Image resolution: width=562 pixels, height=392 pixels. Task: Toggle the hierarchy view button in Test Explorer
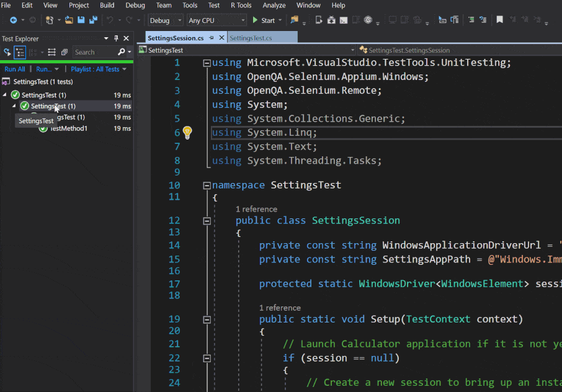20,52
